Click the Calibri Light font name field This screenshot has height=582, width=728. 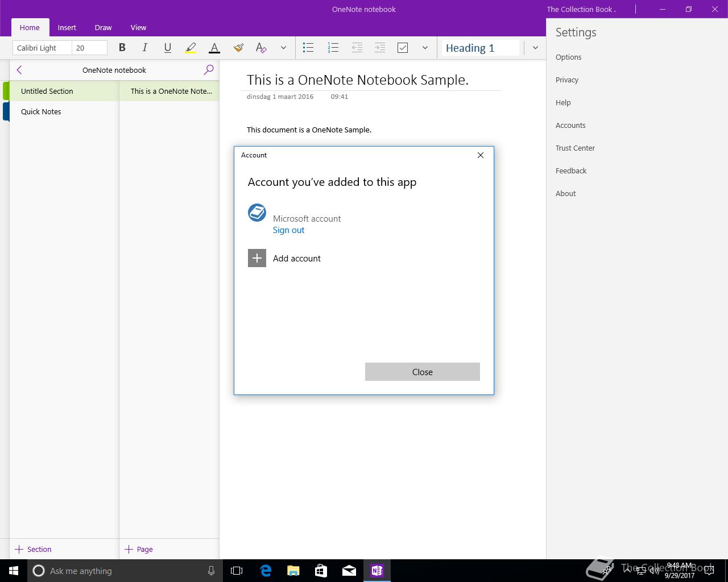tap(42, 48)
